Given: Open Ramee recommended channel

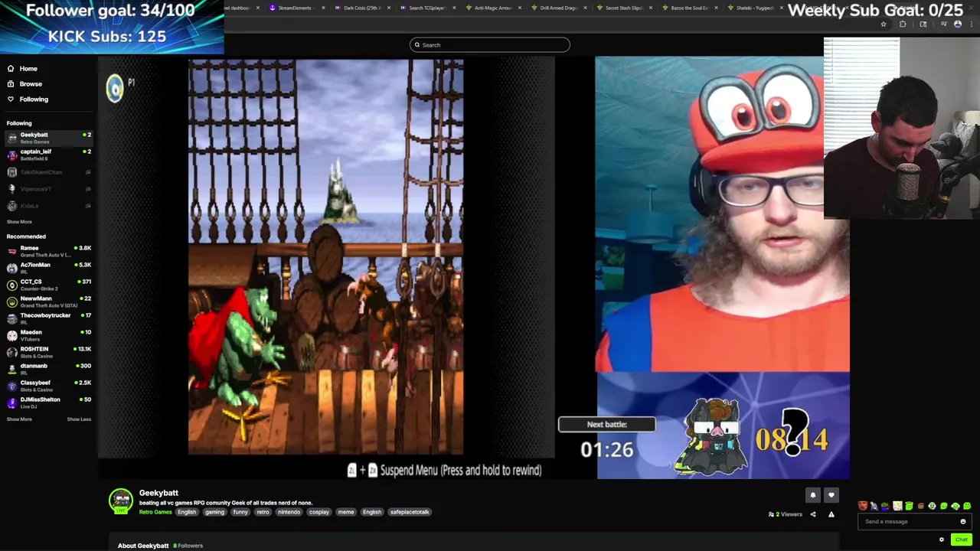Looking at the screenshot, I should [48, 251].
